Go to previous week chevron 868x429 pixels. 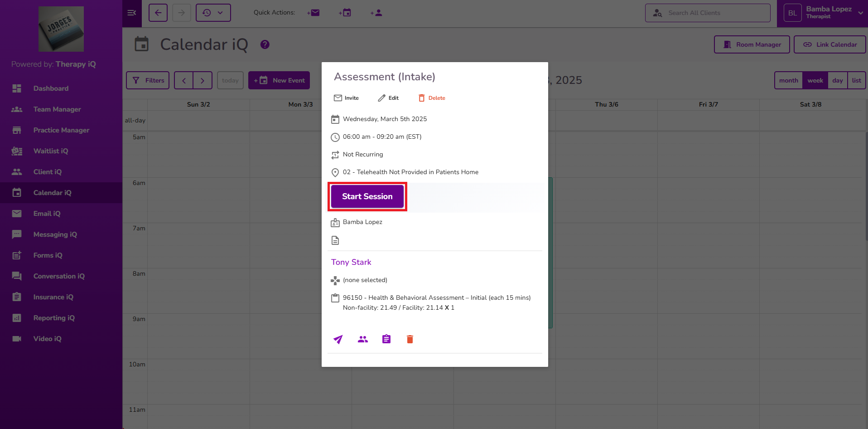[x=184, y=80]
